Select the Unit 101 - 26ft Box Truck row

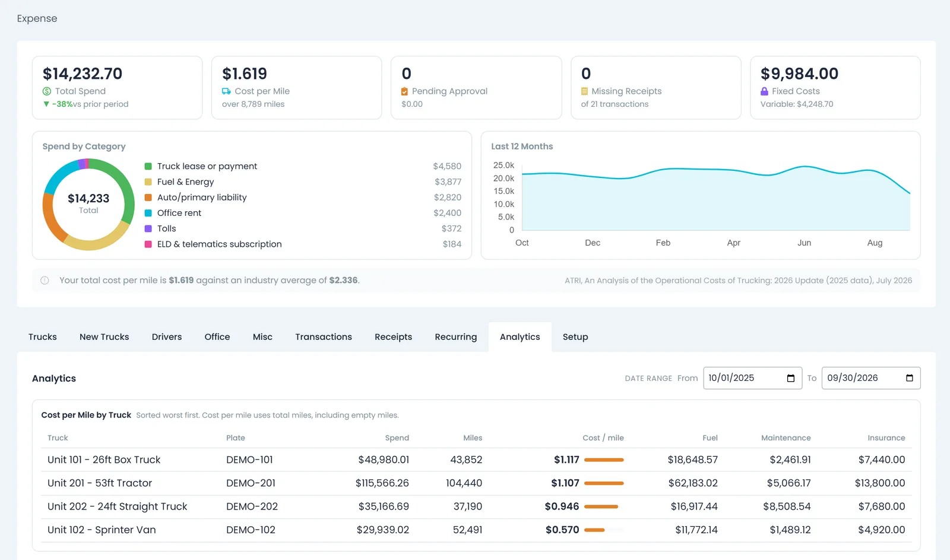point(476,460)
